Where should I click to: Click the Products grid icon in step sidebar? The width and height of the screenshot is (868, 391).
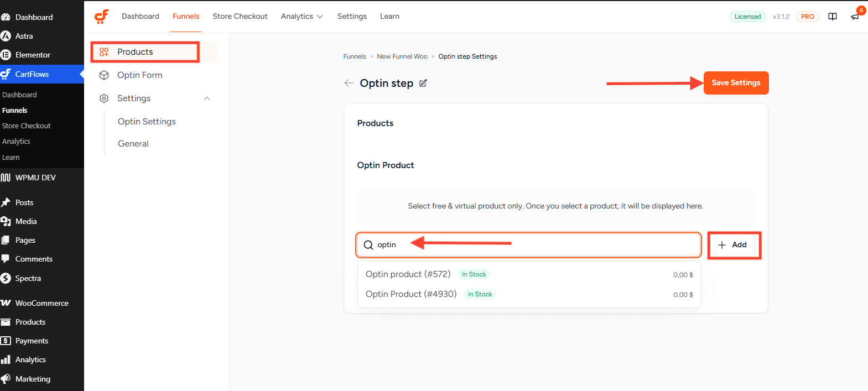104,52
